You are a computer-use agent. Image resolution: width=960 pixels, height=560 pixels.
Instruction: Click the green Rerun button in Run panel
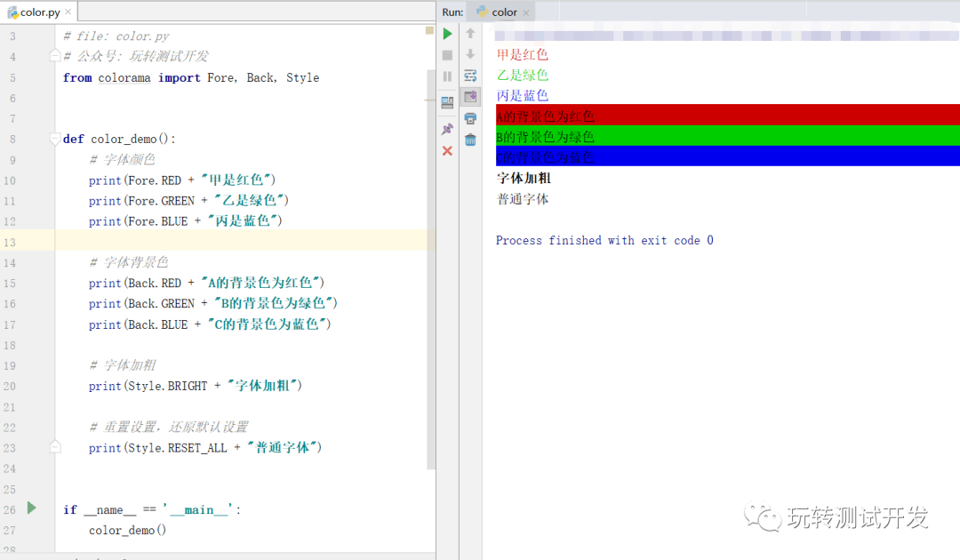pyautogui.click(x=447, y=34)
